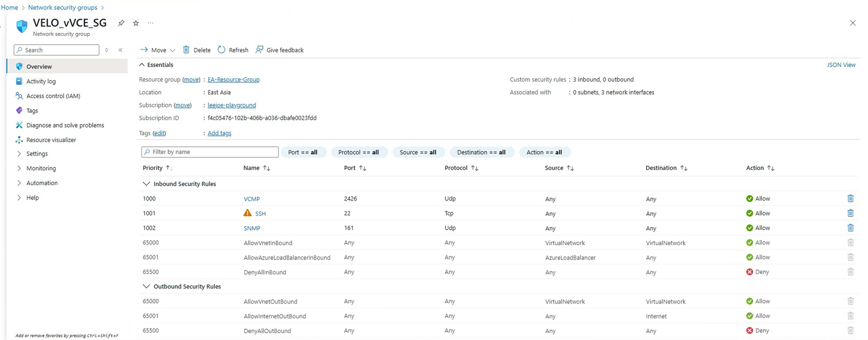Collapse the Inbound Security Rules group

click(x=146, y=184)
